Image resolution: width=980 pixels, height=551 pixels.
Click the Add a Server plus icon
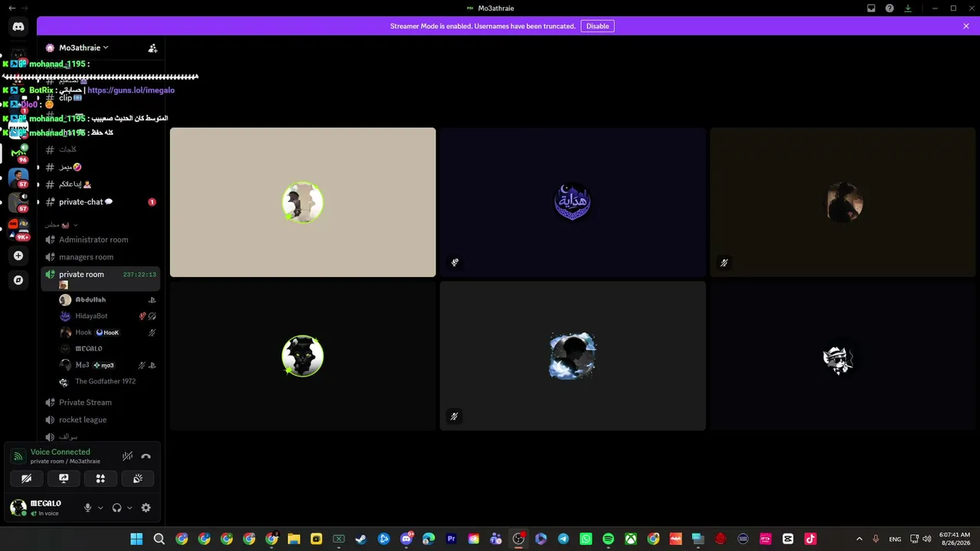click(x=18, y=256)
